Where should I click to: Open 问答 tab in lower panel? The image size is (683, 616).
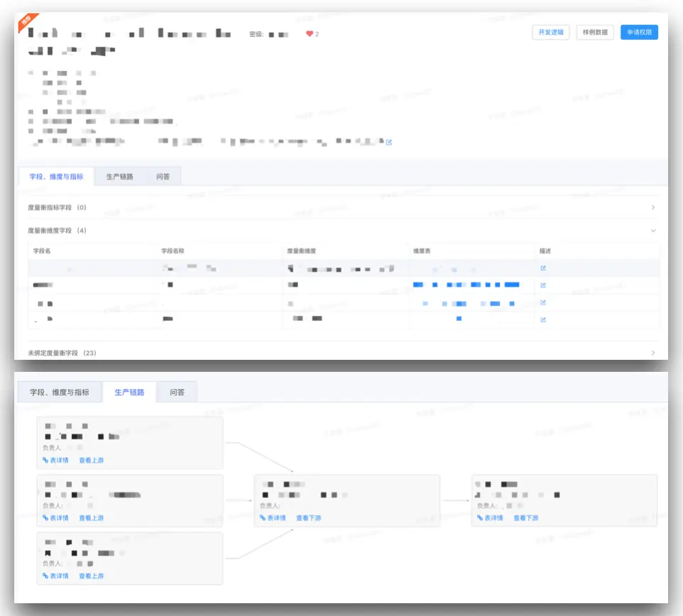tap(177, 392)
